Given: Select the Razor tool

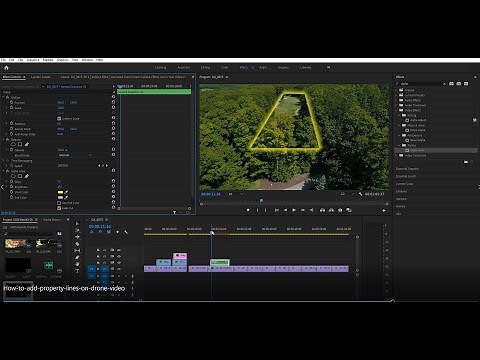Looking at the screenshot, I should pos(77,244).
